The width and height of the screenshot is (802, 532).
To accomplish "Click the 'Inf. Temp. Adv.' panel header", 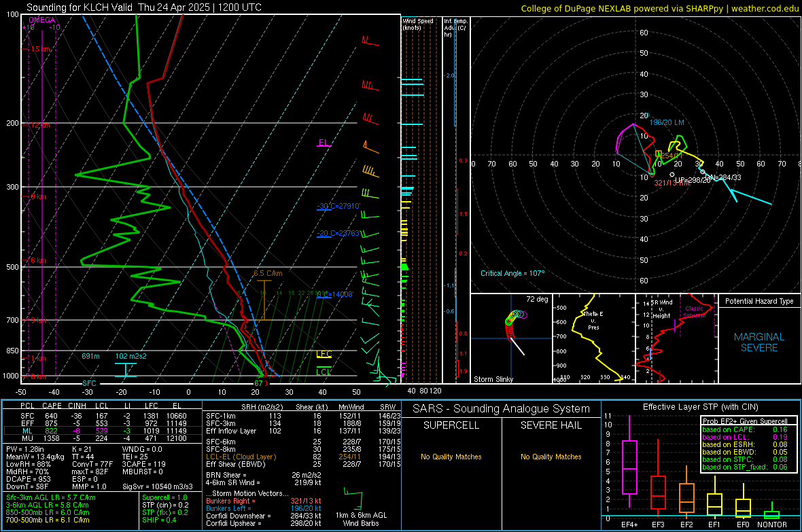I will coord(455,28).
